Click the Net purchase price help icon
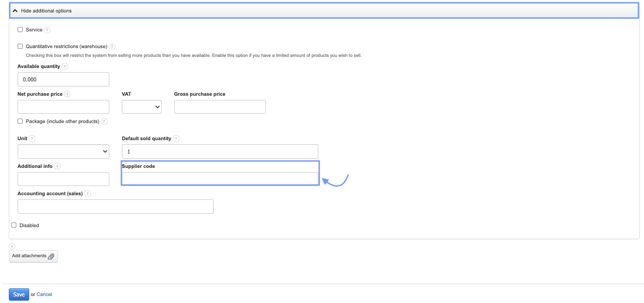Image resolution: width=644 pixels, height=303 pixels. pyautogui.click(x=67, y=94)
